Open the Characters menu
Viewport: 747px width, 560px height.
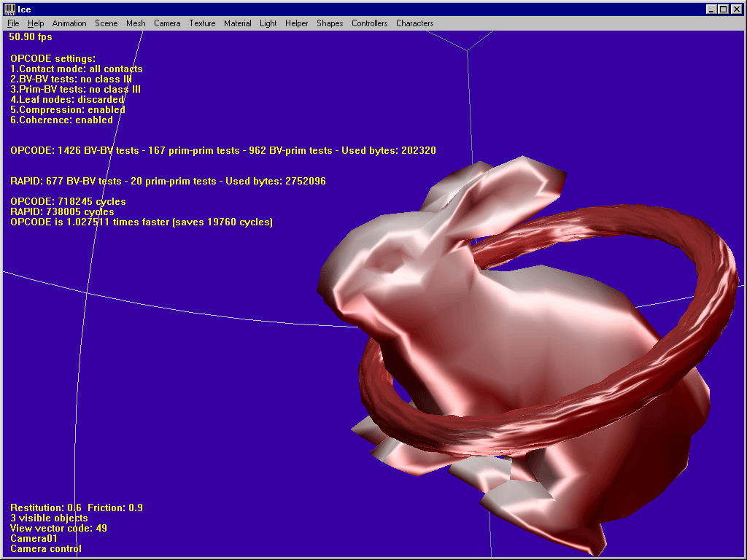tap(414, 23)
